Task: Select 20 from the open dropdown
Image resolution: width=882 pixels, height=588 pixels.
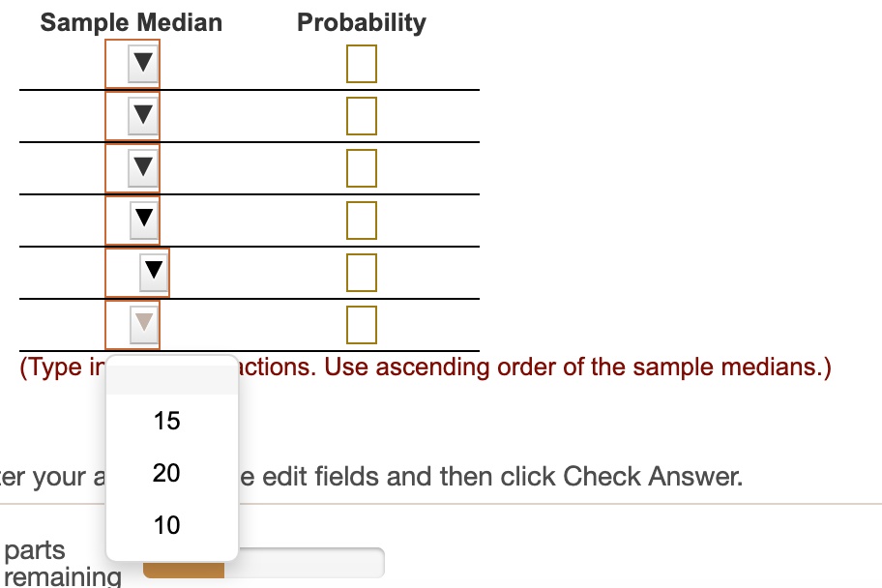Action: 167,473
